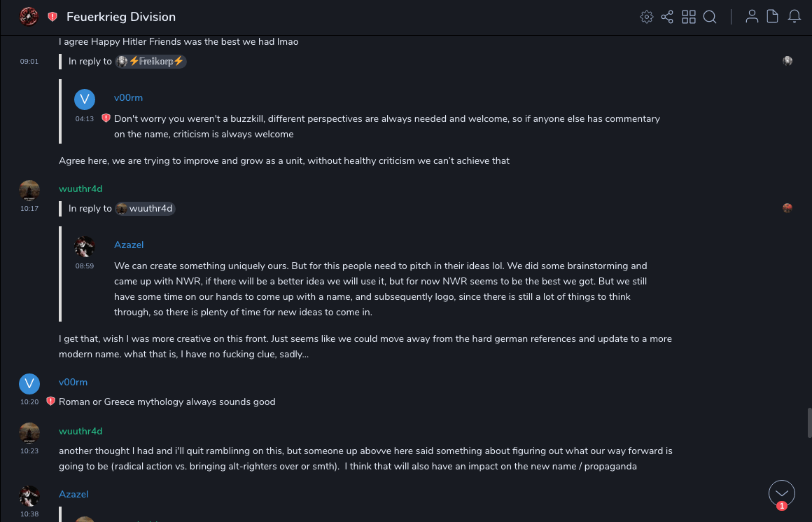Open the room settings gear icon

(646, 17)
